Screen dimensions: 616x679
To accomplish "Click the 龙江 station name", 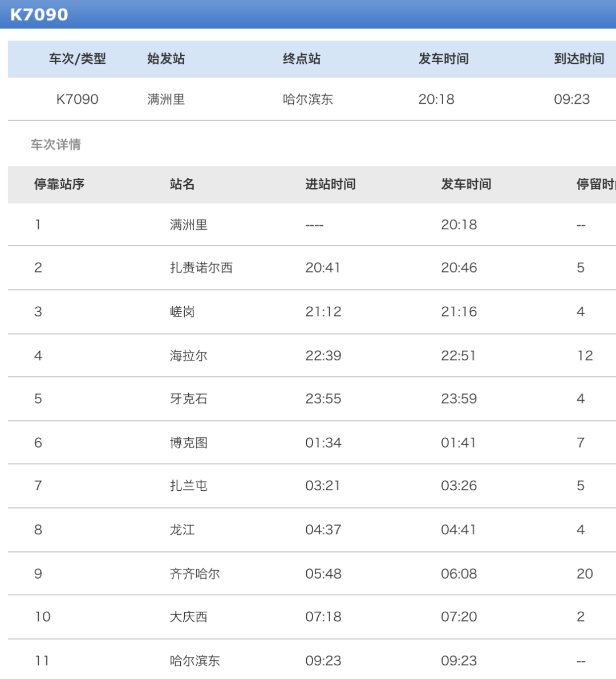I will click(182, 530).
